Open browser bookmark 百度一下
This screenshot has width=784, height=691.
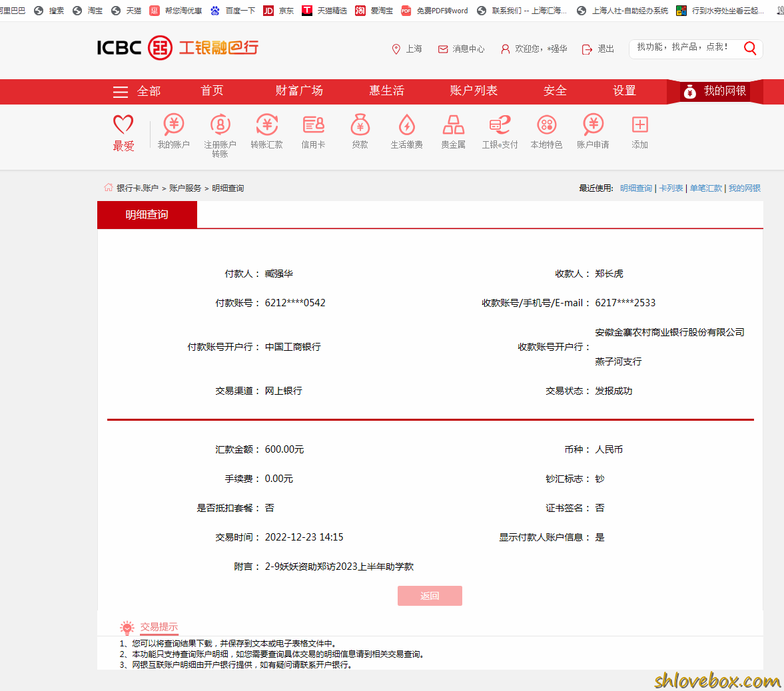(x=232, y=11)
